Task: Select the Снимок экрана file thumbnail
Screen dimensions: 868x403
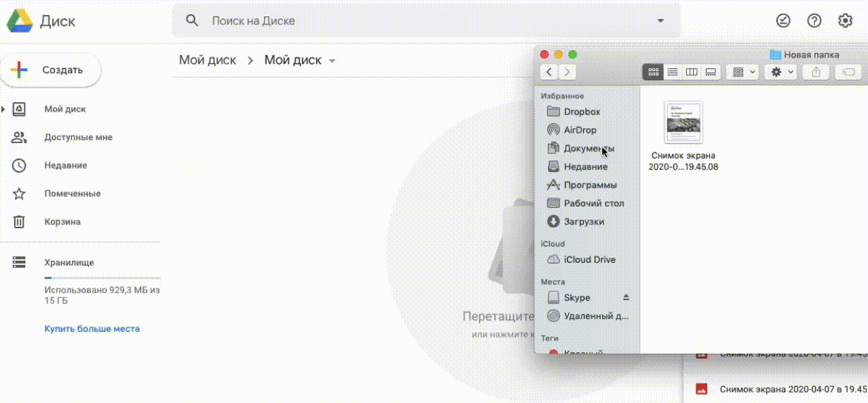Action: (684, 122)
